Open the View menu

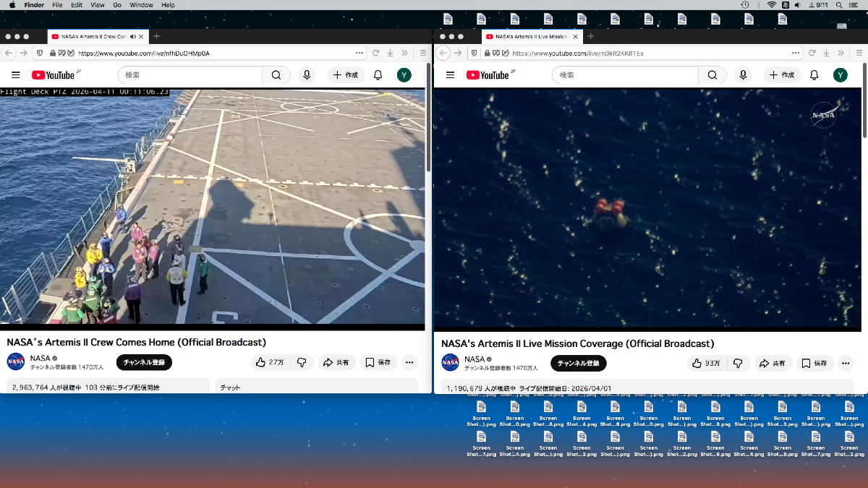[97, 5]
